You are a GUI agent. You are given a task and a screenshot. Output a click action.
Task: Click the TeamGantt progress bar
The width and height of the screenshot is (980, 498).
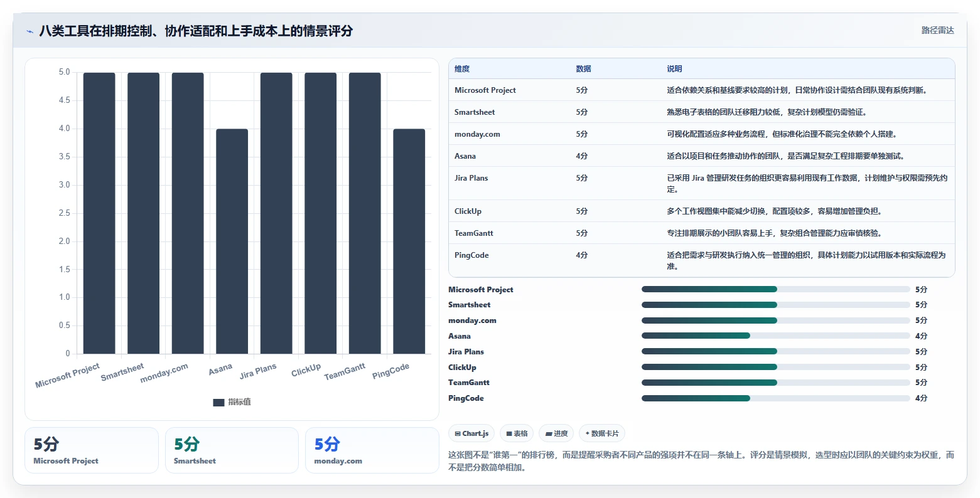[775, 383]
